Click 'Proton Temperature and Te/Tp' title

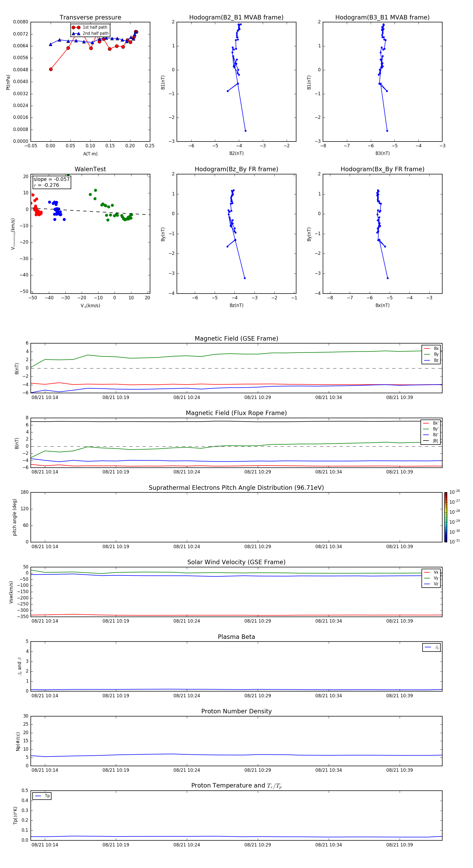click(236, 786)
